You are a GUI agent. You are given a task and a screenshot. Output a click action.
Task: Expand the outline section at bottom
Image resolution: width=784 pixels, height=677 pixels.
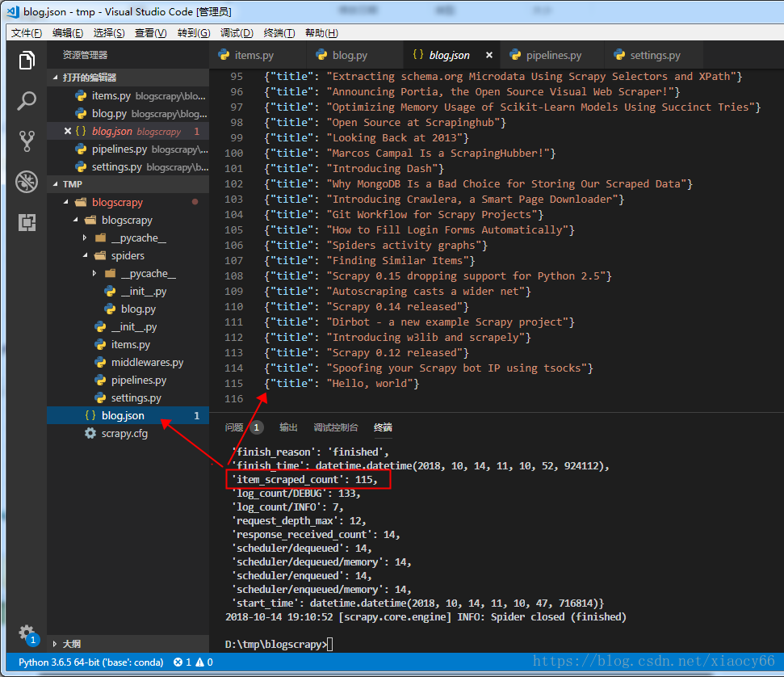[x=55, y=644]
